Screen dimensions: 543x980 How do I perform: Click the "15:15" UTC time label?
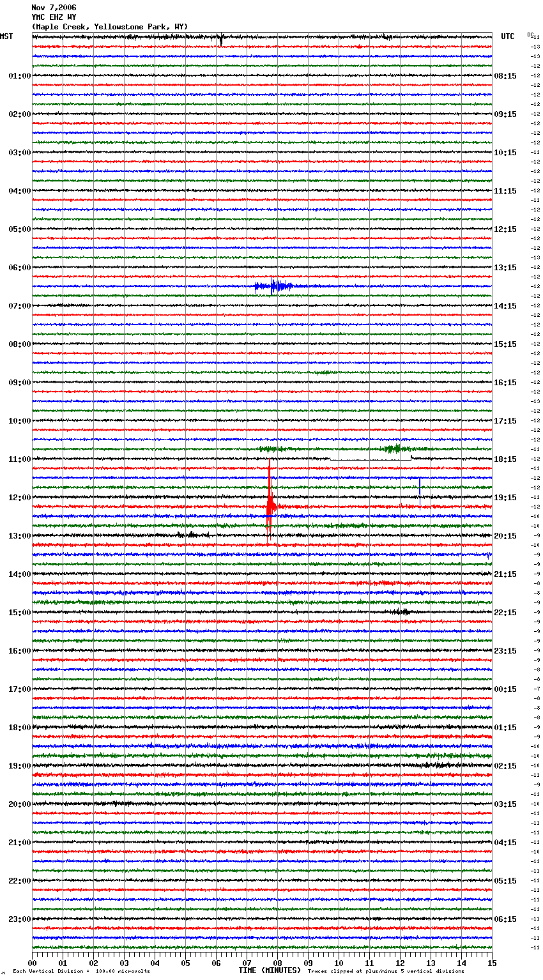coord(505,344)
